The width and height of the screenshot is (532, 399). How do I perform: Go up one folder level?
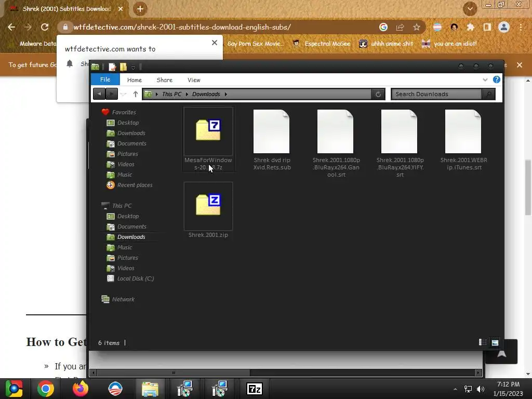[x=136, y=94]
